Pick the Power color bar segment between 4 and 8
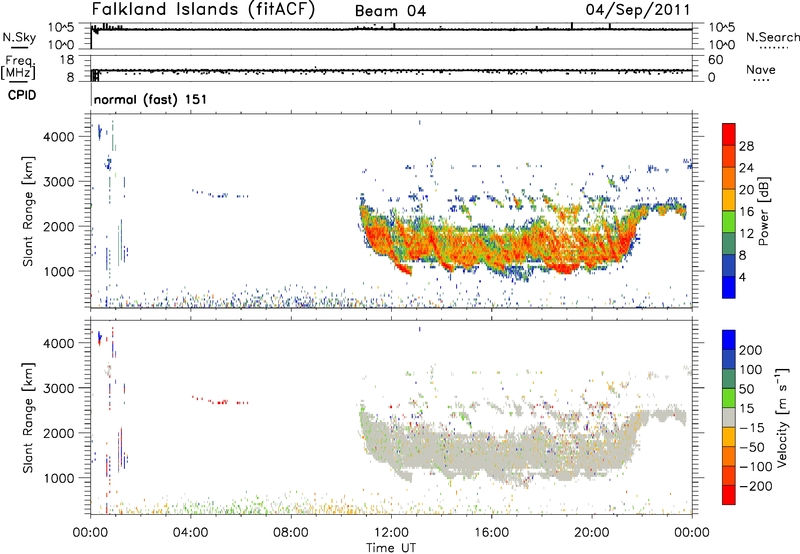Viewport: 800px width, 554px height. click(729, 265)
